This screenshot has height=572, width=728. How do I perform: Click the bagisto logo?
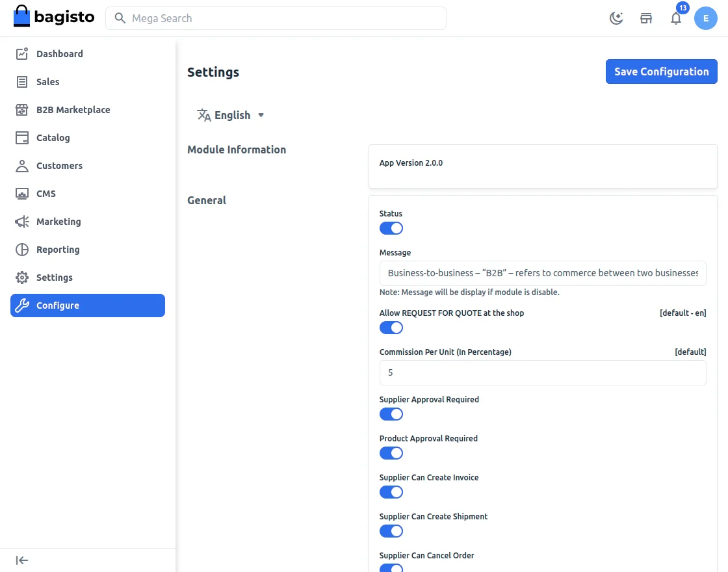tap(54, 17)
